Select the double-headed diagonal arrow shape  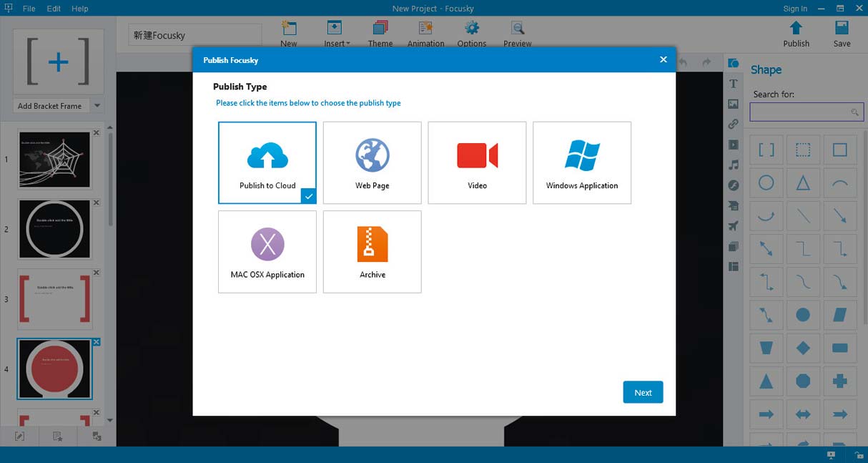766,249
